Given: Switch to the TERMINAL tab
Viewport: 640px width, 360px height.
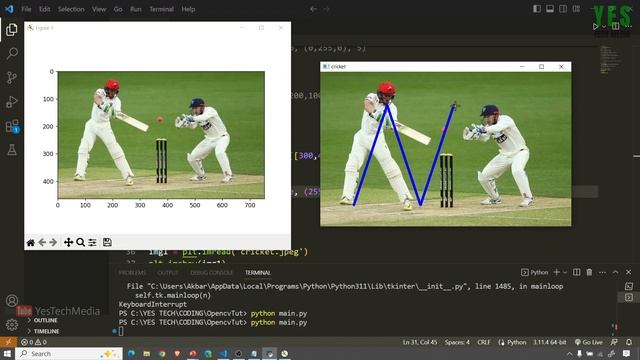Looking at the screenshot, I should 258,272.
